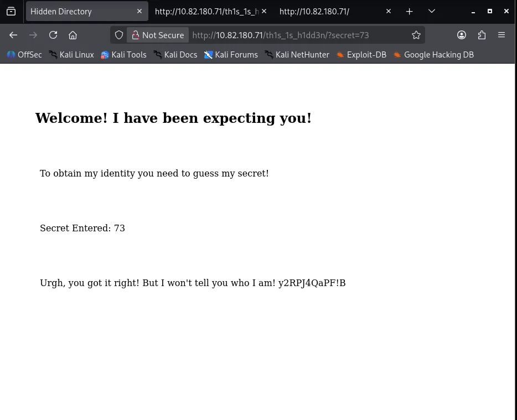
Task: Switch to the th1s_1s_h second tab
Action: [x=206, y=11]
